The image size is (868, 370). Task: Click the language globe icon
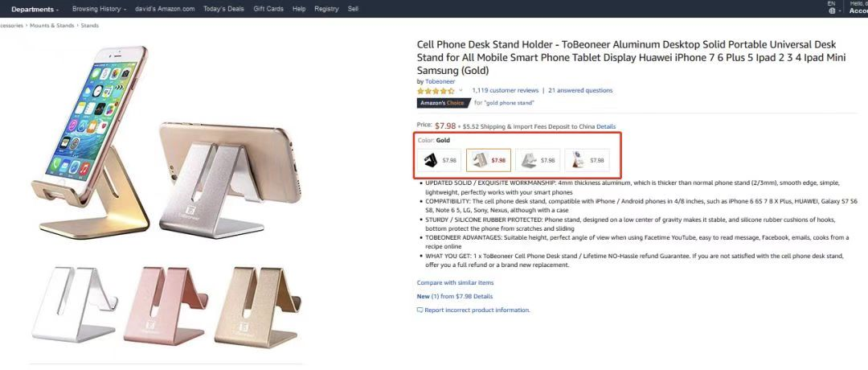(832, 10)
